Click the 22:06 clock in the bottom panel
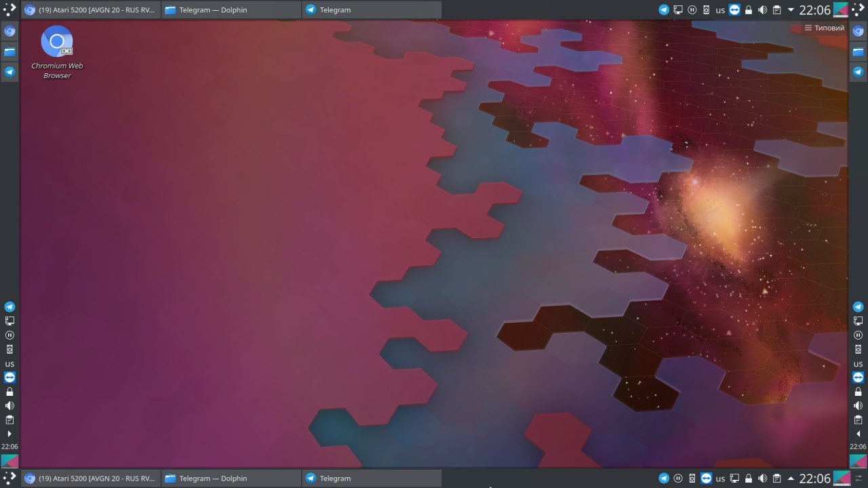 [x=815, y=479]
